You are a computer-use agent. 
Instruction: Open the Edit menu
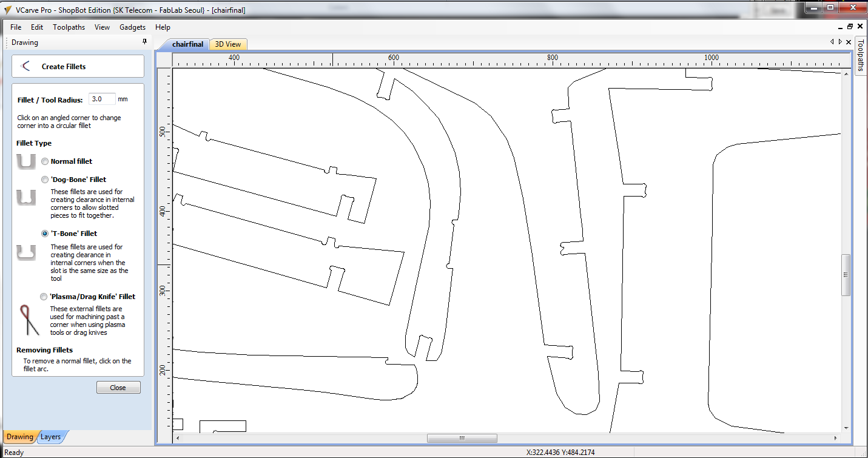click(x=37, y=27)
